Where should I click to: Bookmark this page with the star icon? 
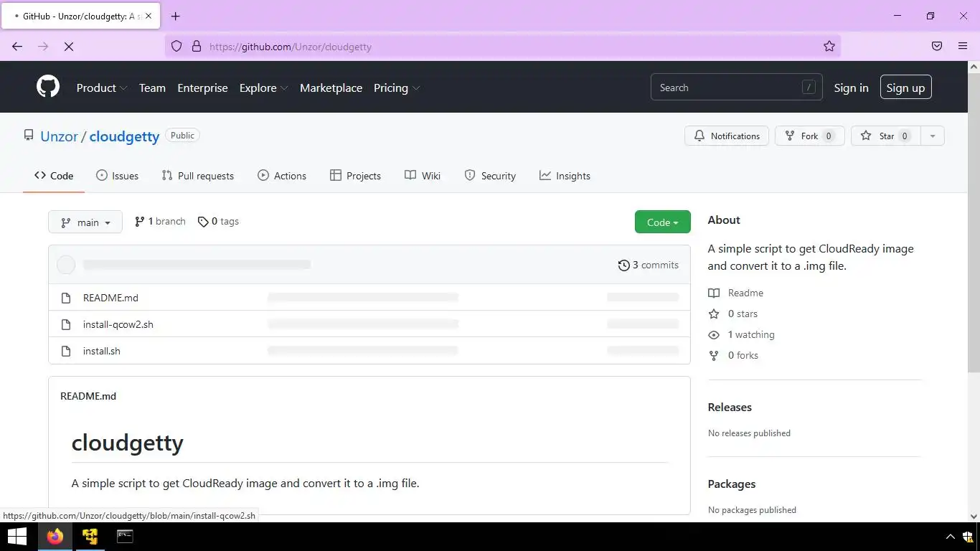coord(829,46)
